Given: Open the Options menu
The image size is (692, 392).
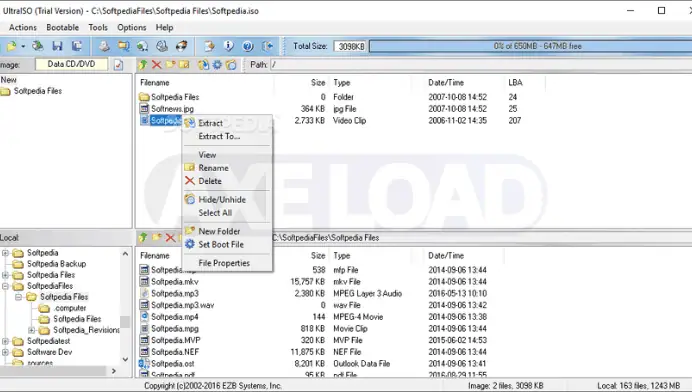Looking at the screenshot, I should pos(132,27).
